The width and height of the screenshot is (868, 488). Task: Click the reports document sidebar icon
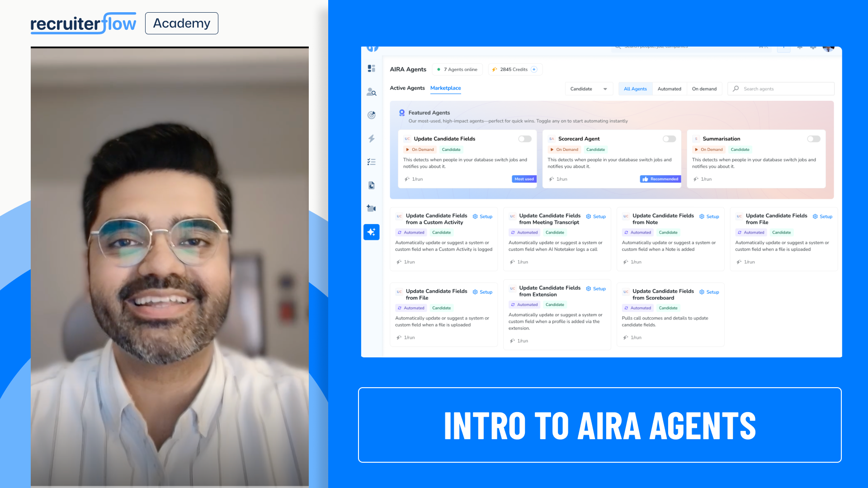(371, 185)
